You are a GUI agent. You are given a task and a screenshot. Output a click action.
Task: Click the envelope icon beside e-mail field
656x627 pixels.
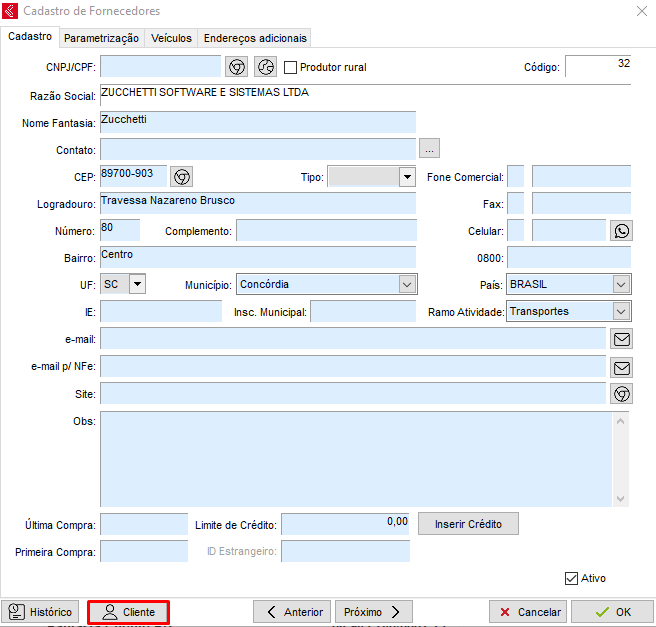622,339
